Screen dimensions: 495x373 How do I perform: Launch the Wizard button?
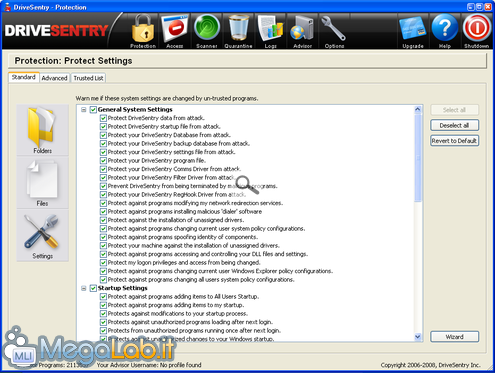pyautogui.click(x=454, y=337)
